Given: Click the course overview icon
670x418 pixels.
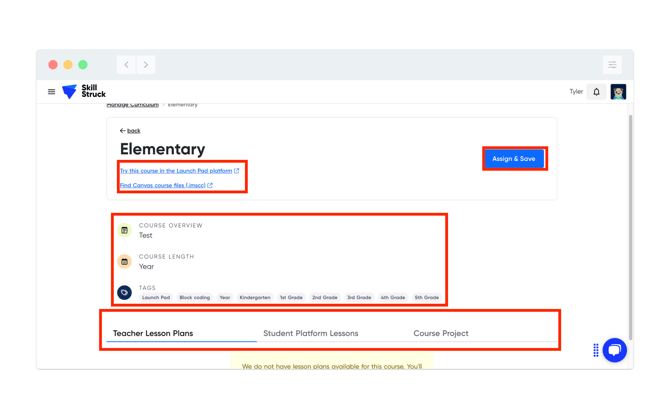Looking at the screenshot, I should (x=125, y=231).
